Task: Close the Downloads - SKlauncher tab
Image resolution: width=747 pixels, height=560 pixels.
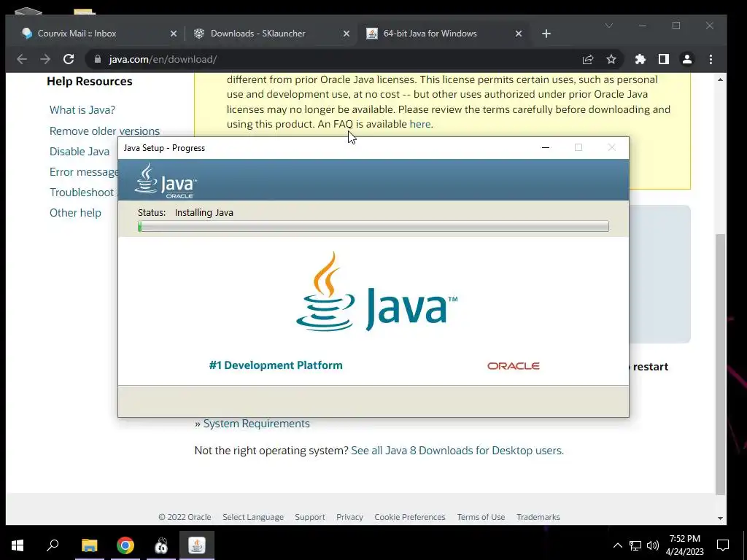Action: [x=347, y=34]
